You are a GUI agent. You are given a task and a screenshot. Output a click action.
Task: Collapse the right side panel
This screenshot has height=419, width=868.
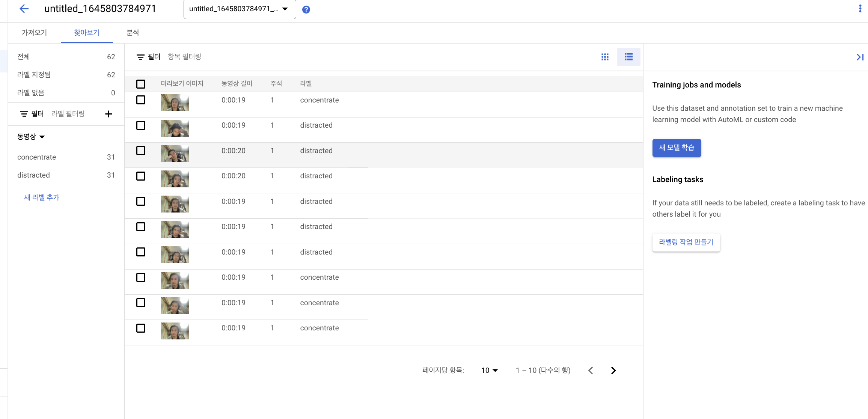(860, 57)
